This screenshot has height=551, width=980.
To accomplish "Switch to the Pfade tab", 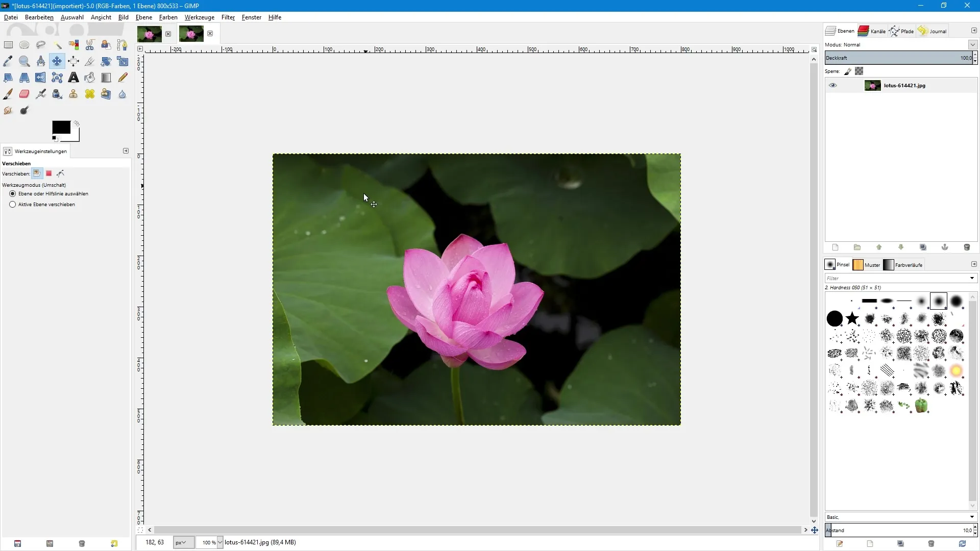I will (902, 31).
